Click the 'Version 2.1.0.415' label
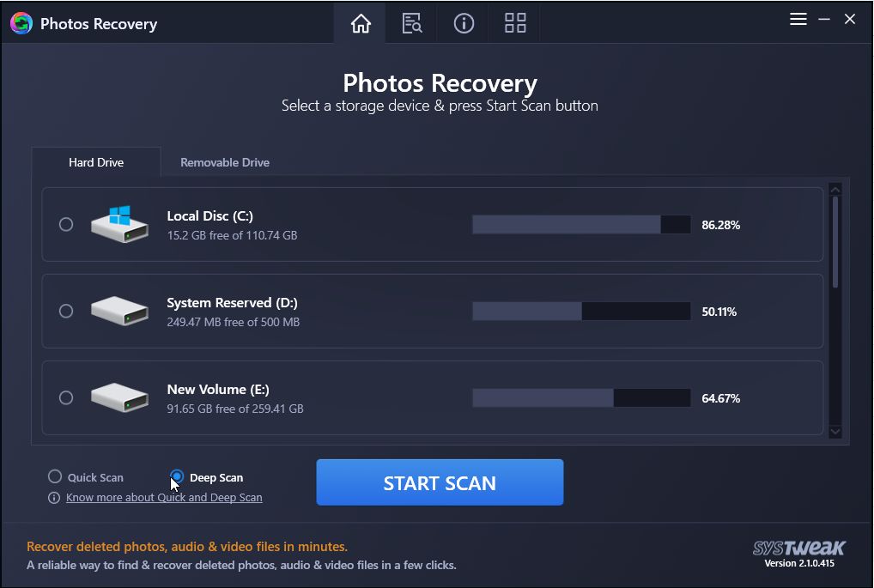This screenshot has height=588, width=874. pyautogui.click(x=799, y=563)
